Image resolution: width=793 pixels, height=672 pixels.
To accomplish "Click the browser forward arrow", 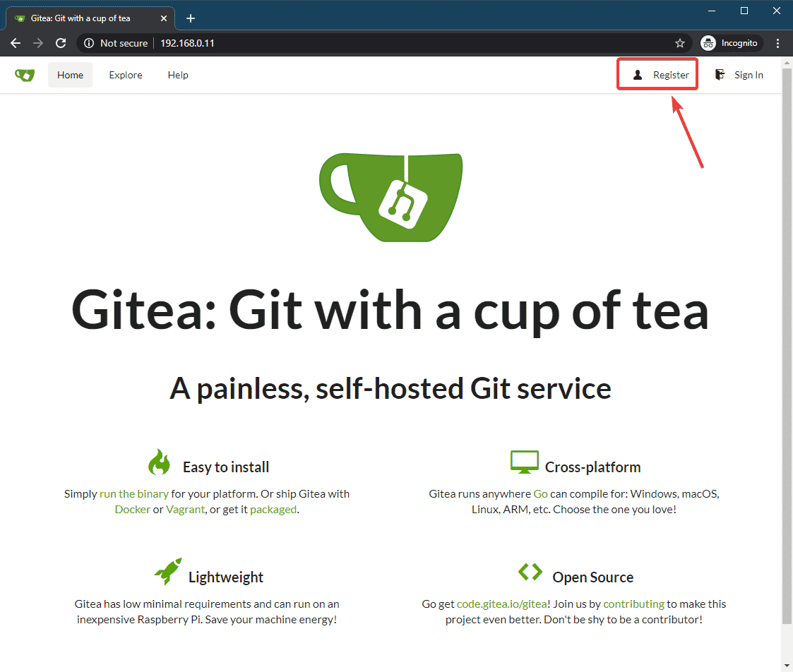I will click(x=38, y=43).
